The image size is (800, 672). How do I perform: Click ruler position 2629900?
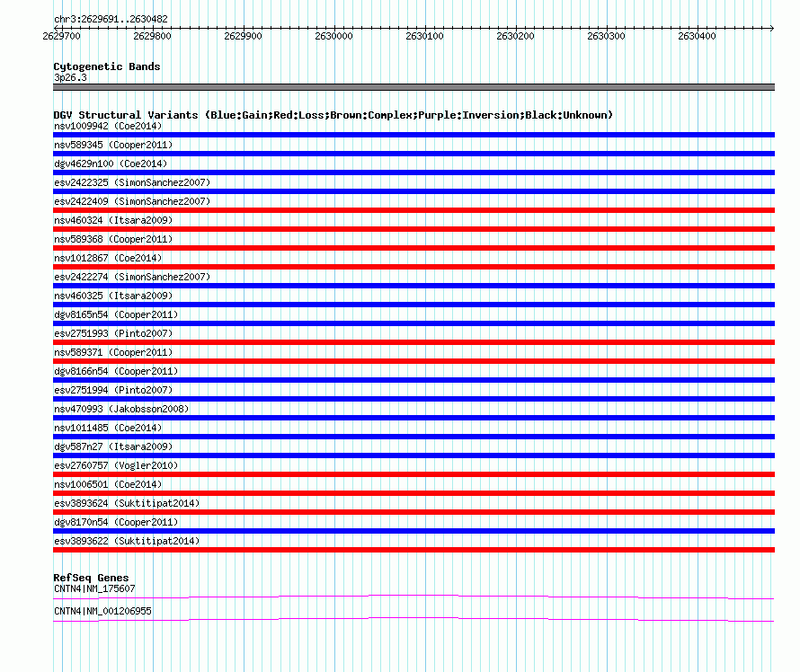pos(243,36)
